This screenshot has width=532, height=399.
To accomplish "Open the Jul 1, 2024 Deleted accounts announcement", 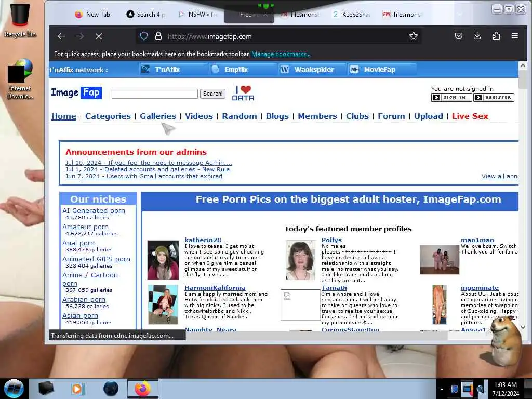I will [x=147, y=169].
